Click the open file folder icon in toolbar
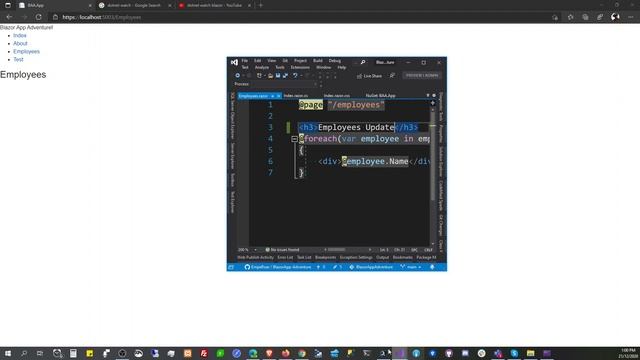Screen dimensions: 640x360 (x=270, y=76)
